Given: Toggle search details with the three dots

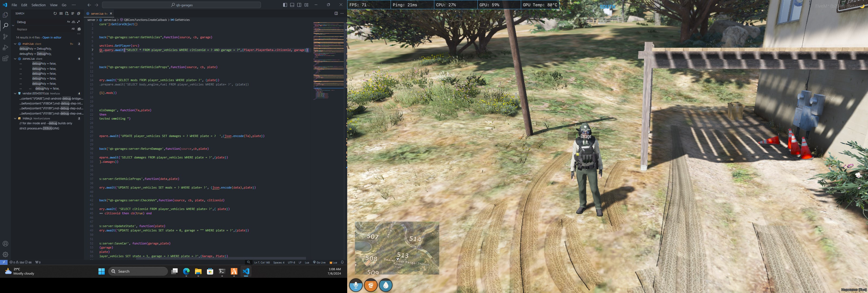Looking at the screenshot, I should click(x=79, y=34).
